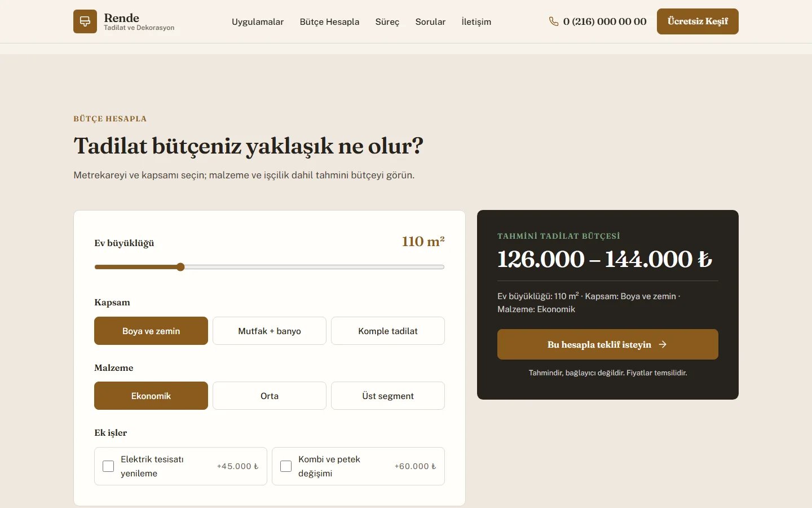The height and width of the screenshot is (508, 812).
Task: Click the +45.000 ₺ price label
Action: 237,466
